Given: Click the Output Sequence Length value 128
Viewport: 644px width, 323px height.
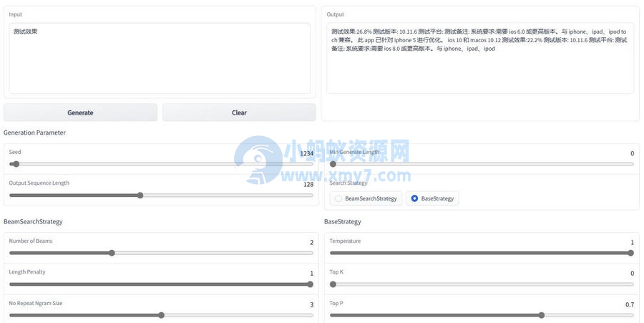Looking at the screenshot, I should pyautogui.click(x=308, y=185).
